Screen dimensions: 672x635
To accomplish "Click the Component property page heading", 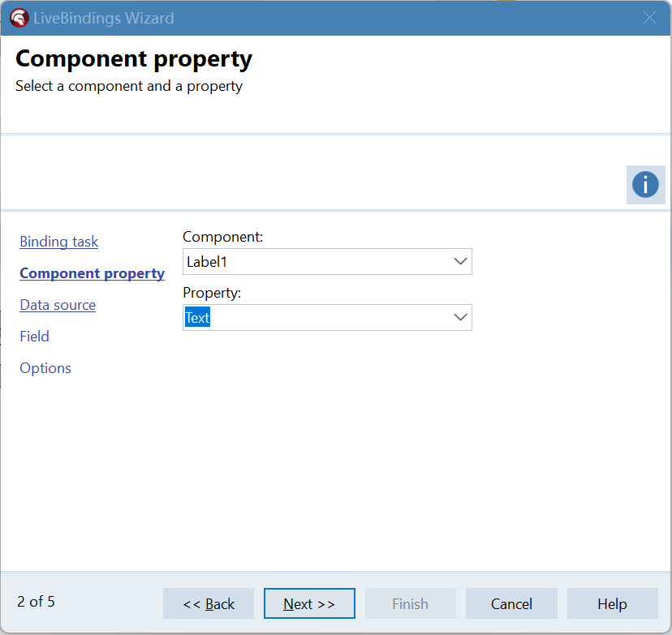I will (134, 58).
